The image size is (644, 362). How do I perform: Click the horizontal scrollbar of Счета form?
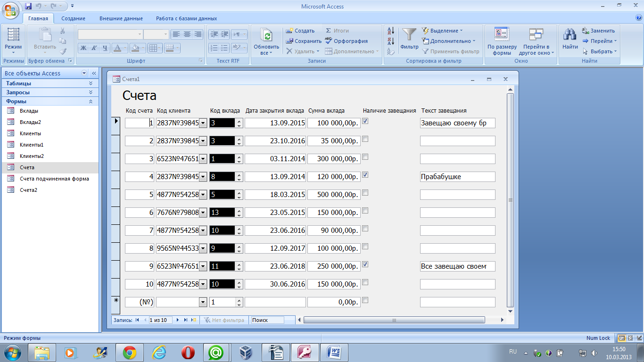pos(395,320)
